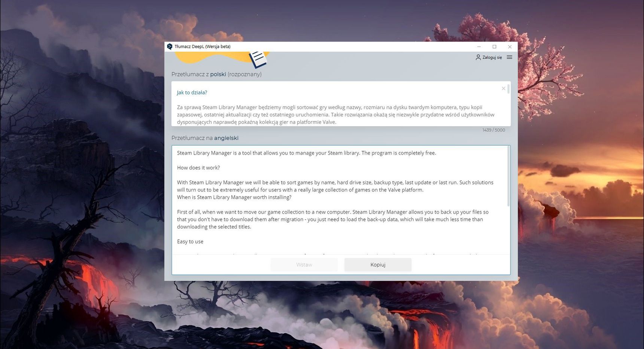This screenshot has height=349, width=644.
Task: Click the DeepL logo in the title bar
Action: [x=170, y=46]
